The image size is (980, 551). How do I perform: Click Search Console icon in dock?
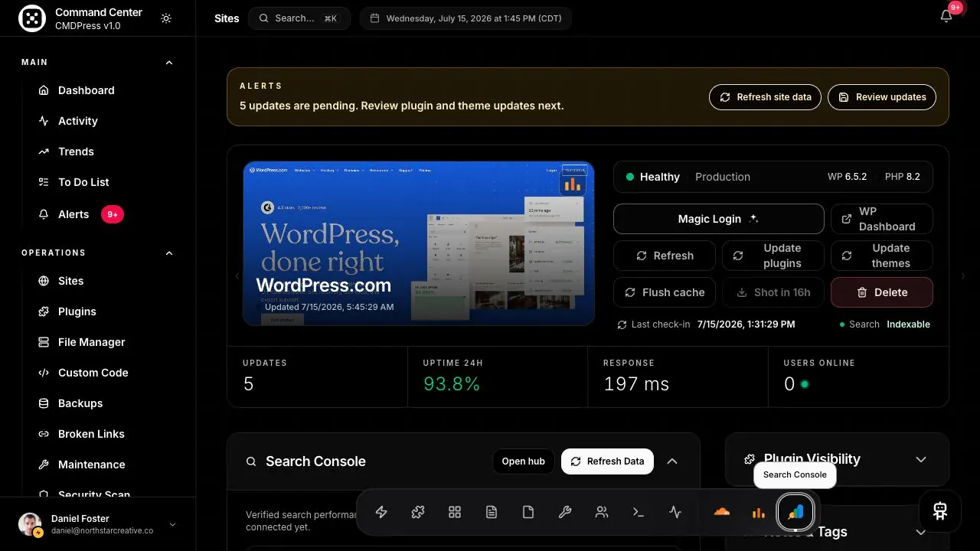[x=795, y=512]
